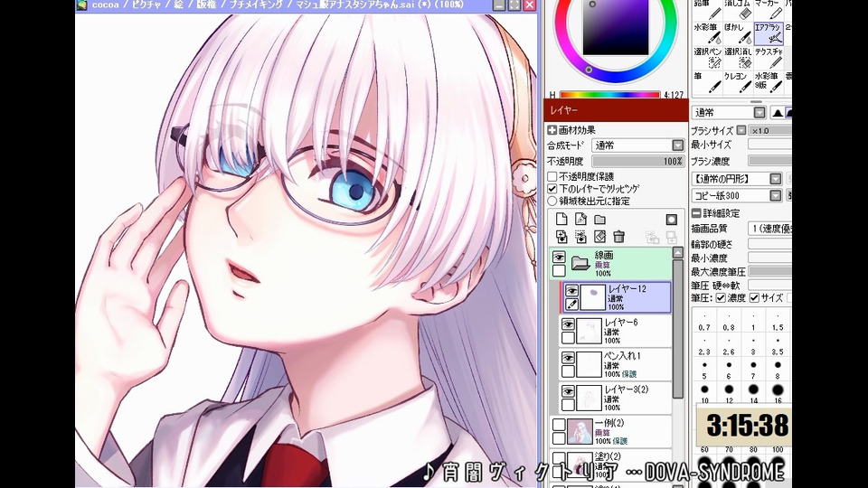Click the H hue slider bar

click(610, 95)
